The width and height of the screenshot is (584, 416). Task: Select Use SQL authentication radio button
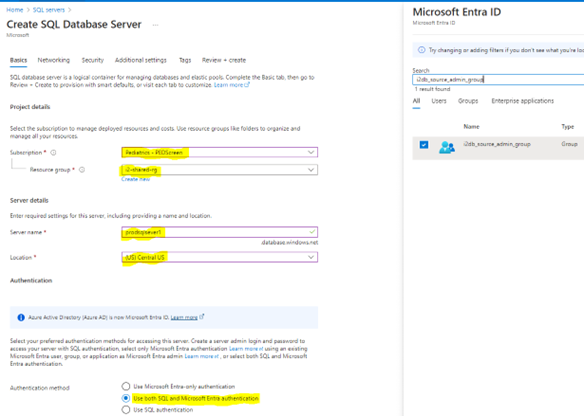(126, 410)
